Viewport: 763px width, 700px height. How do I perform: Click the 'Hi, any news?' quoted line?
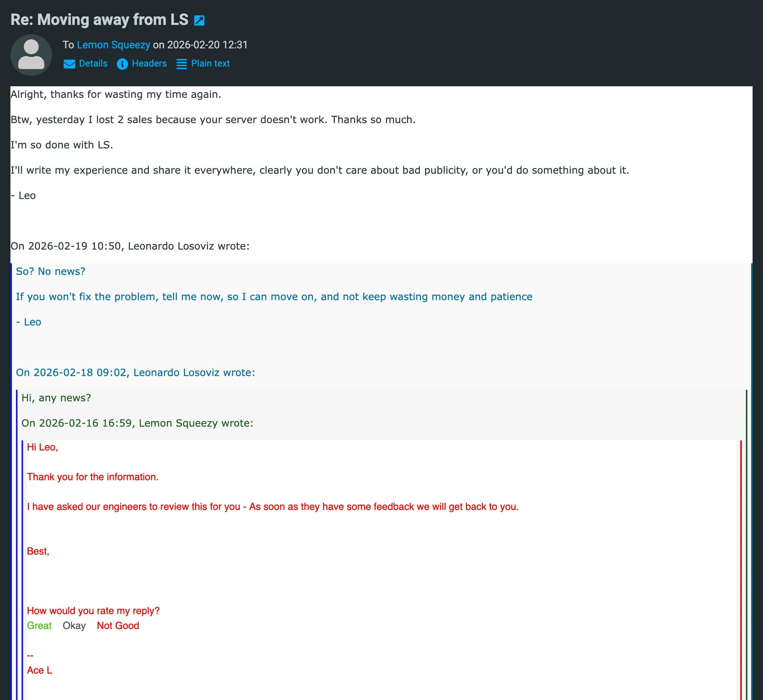point(56,398)
